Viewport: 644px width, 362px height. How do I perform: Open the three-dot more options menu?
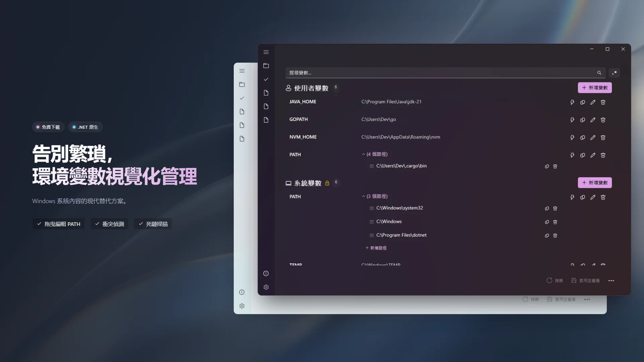[x=611, y=281]
